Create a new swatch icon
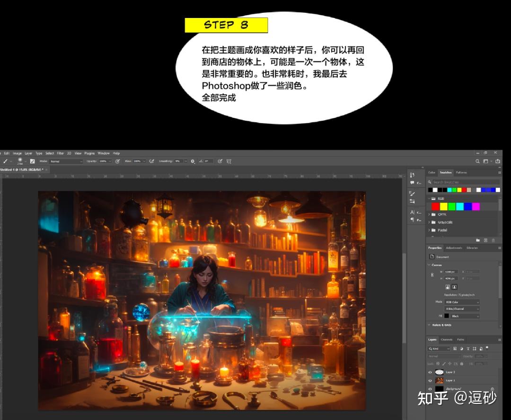The image size is (511, 420). click(x=485, y=241)
